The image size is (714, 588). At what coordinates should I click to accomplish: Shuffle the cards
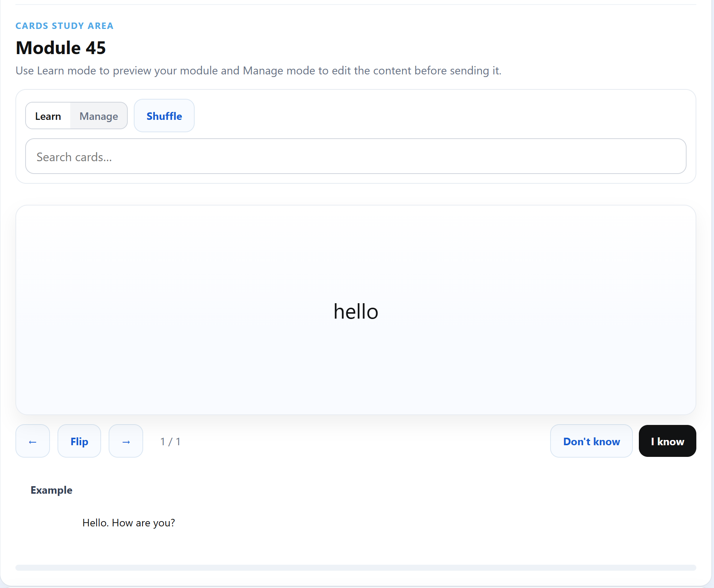point(164,116)
